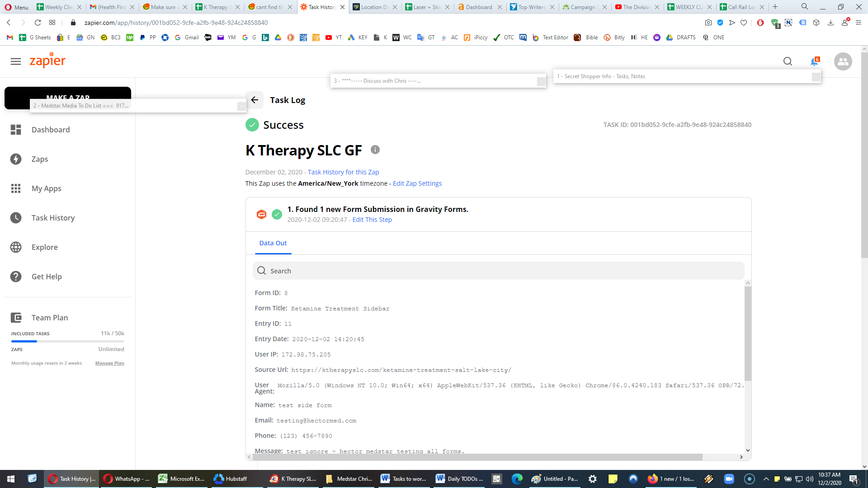Open Task History in the sidebar
This screenshot has width=868, height=488.
point(53,218)
